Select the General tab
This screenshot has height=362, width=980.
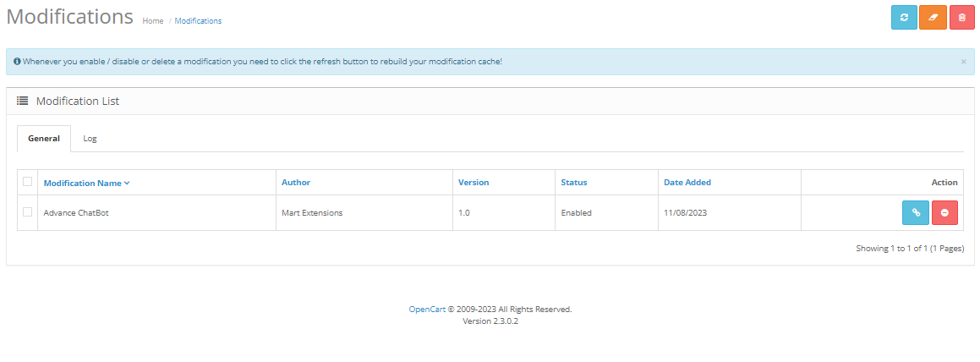pyautogui.click(x=44, y=139)
